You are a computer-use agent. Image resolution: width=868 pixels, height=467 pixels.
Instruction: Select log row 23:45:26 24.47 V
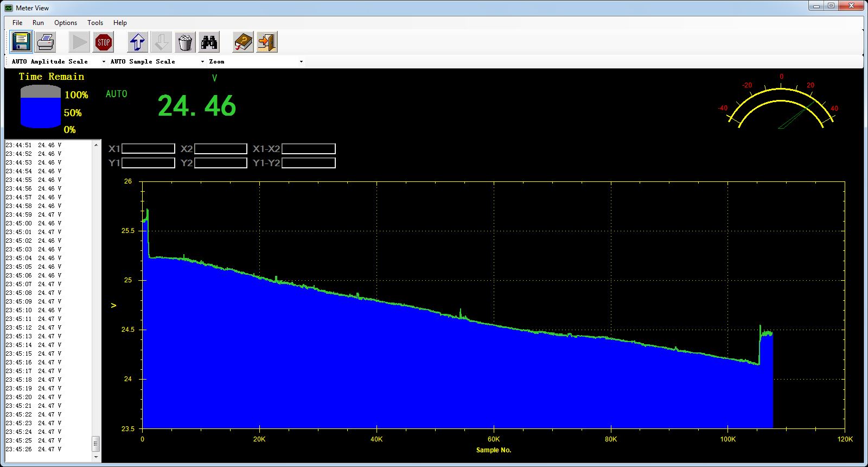34,450
